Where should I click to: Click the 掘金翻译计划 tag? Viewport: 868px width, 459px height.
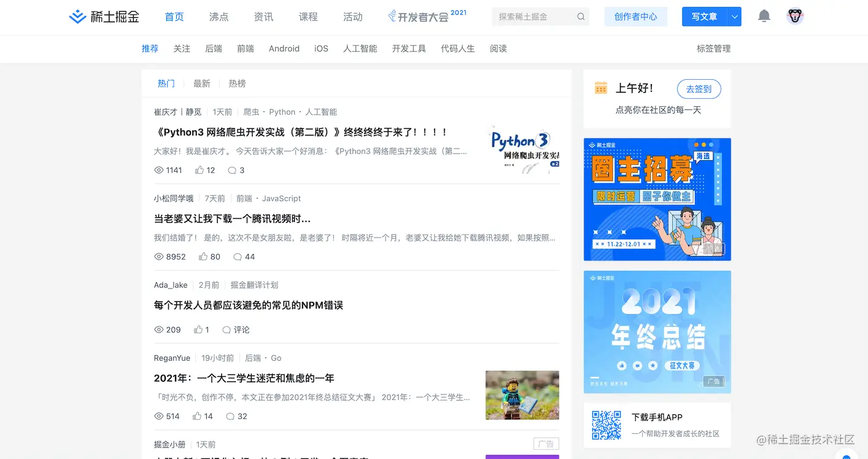tap(254, 285)
